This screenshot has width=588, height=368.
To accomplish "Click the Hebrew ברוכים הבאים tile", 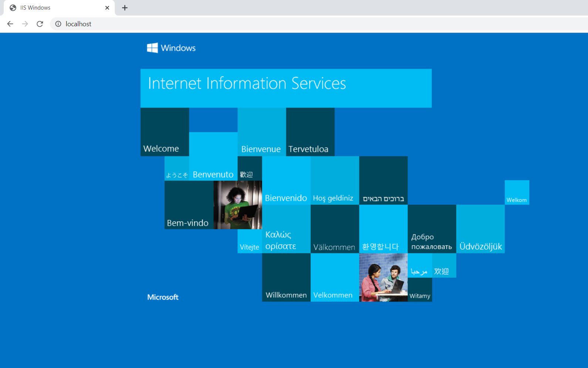I will (383, 180).
